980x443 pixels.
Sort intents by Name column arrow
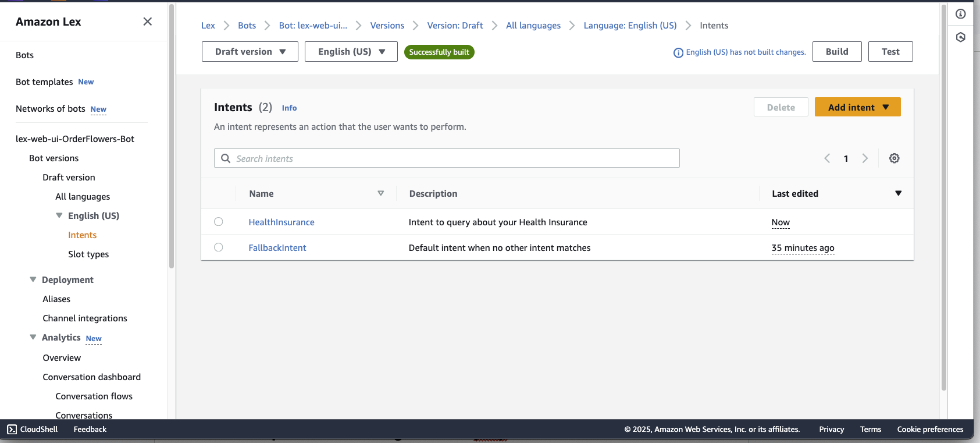[381, 193]
